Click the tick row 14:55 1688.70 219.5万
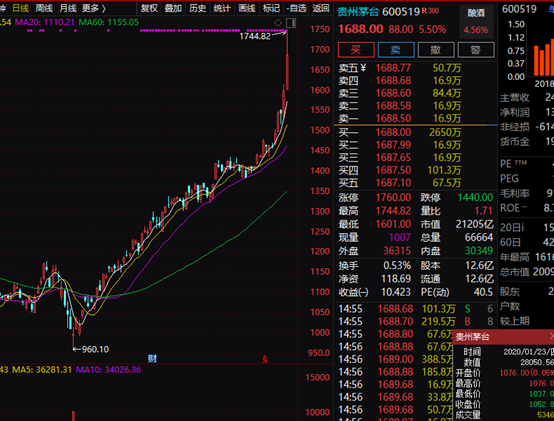This screenshot has width=554, height=421. [416, 322]
